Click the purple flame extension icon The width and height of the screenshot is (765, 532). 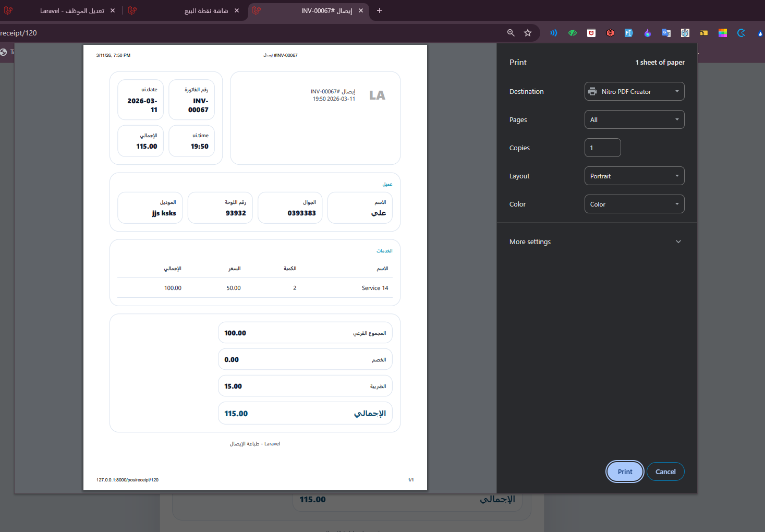click(648, 33)
